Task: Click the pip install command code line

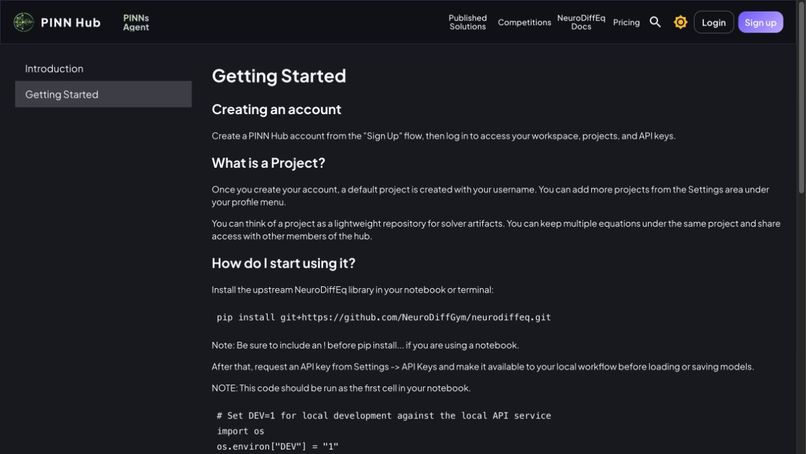Action: 383,317
